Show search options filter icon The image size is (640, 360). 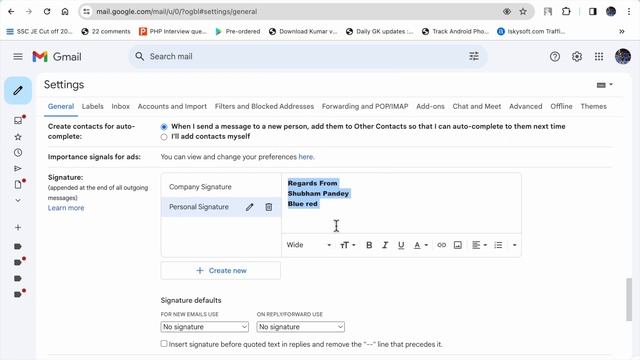pos(473,56)
